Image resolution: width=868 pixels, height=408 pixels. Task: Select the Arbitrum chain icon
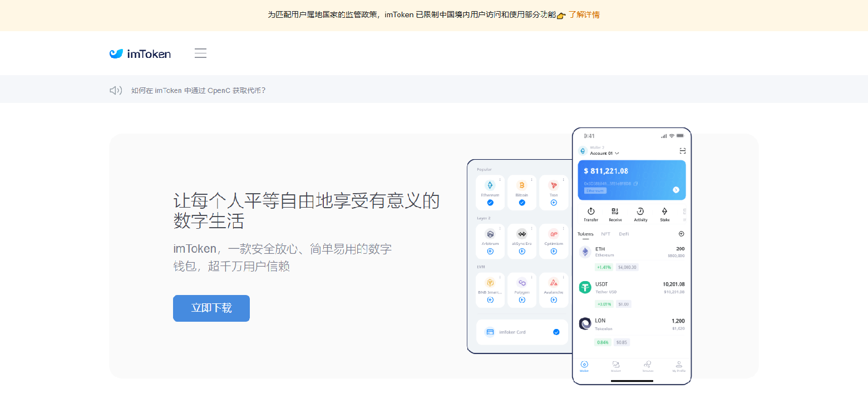pos(490,234)
